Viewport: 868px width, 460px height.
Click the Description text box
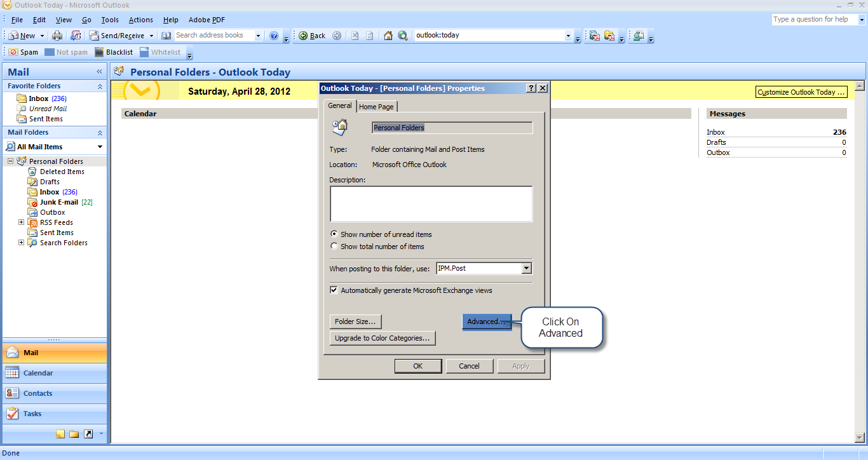431,204
